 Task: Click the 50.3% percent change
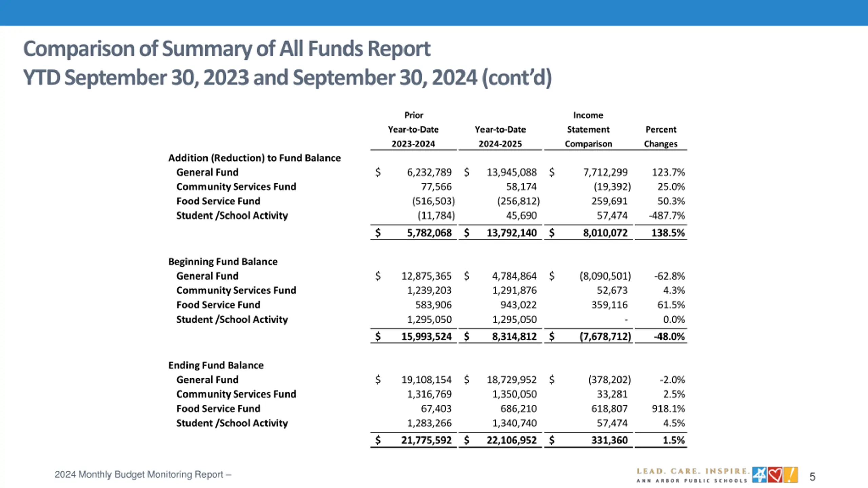coord(671,201)
